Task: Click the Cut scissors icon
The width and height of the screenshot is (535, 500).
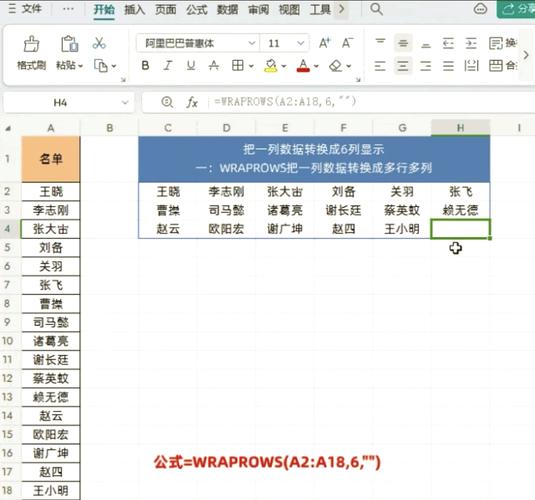Action: coord(99,43)
